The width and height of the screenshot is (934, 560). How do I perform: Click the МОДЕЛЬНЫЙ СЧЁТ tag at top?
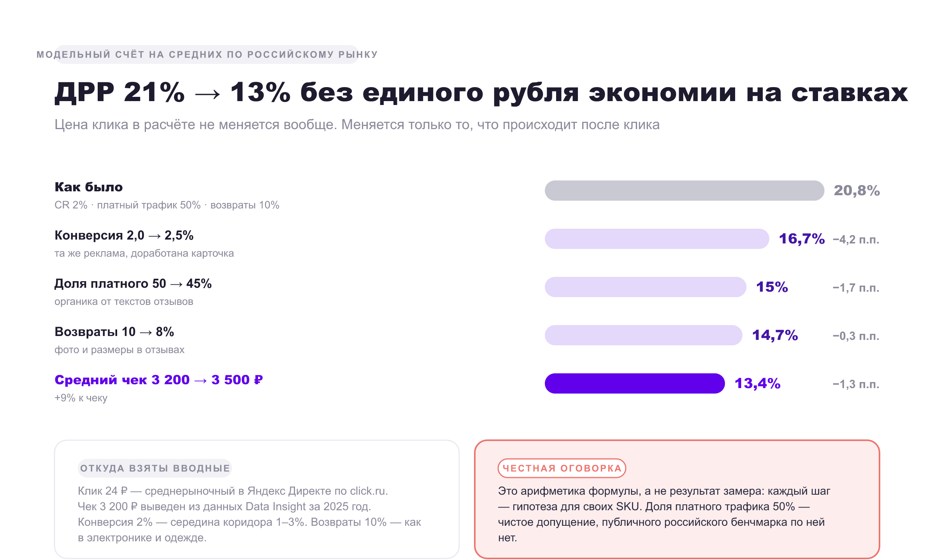207,54
